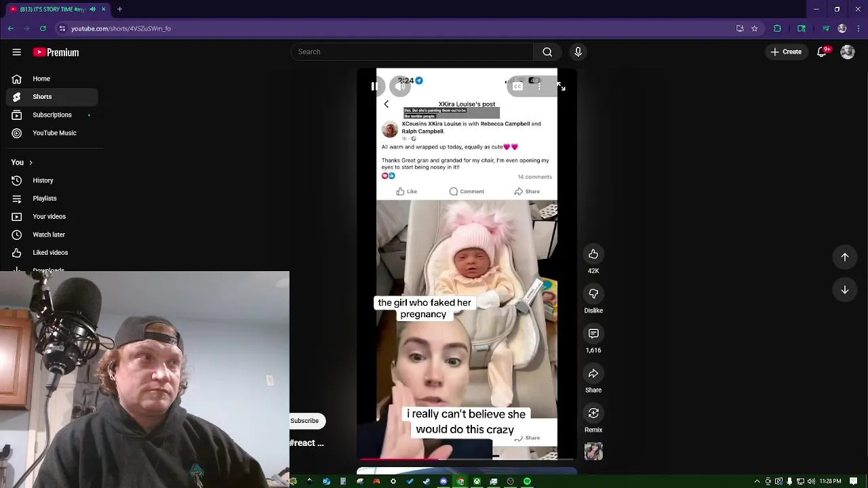Open Liked videos in the sidebar

(52, 253)
